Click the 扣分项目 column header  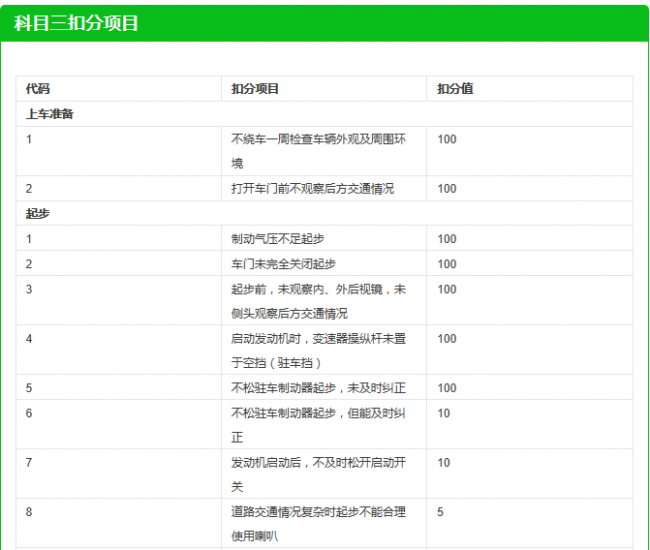pos(255,89)
